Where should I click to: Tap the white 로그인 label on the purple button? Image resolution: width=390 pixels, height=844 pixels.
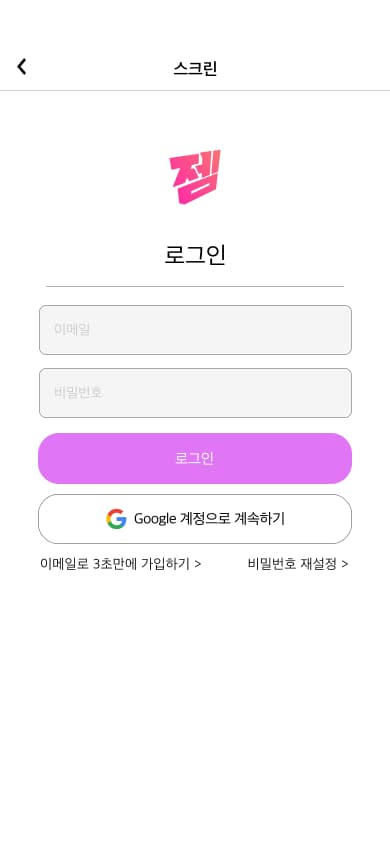pos(195,459)
